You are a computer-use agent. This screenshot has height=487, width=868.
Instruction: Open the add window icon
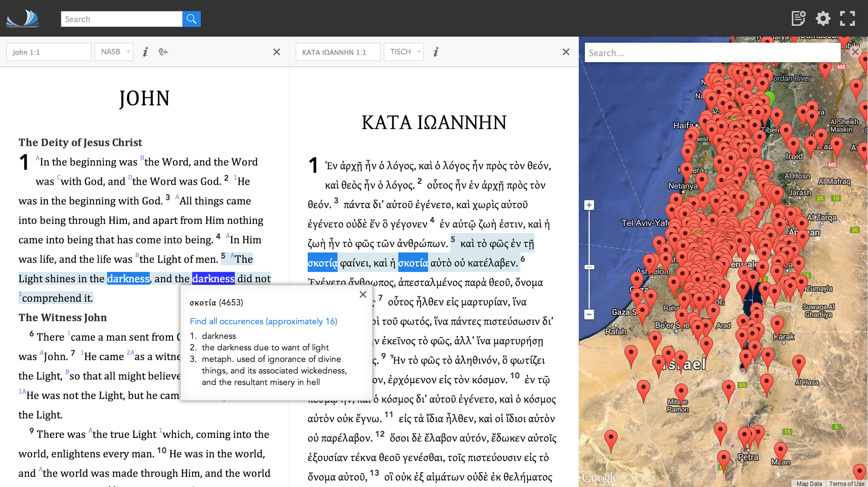pyautogui.click(x=798, y=18)
